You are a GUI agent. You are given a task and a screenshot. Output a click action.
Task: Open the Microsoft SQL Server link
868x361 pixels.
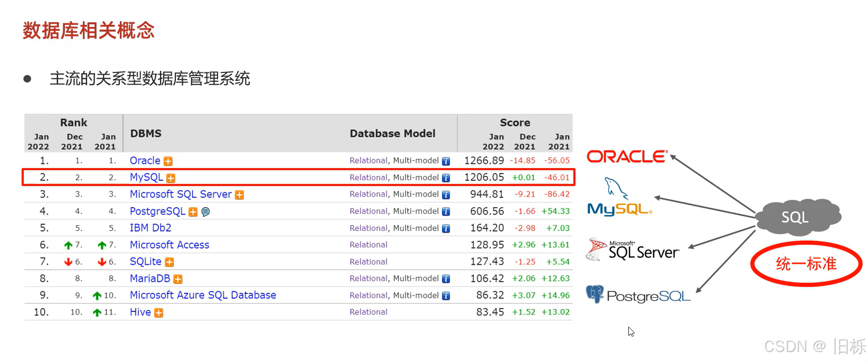181,195
